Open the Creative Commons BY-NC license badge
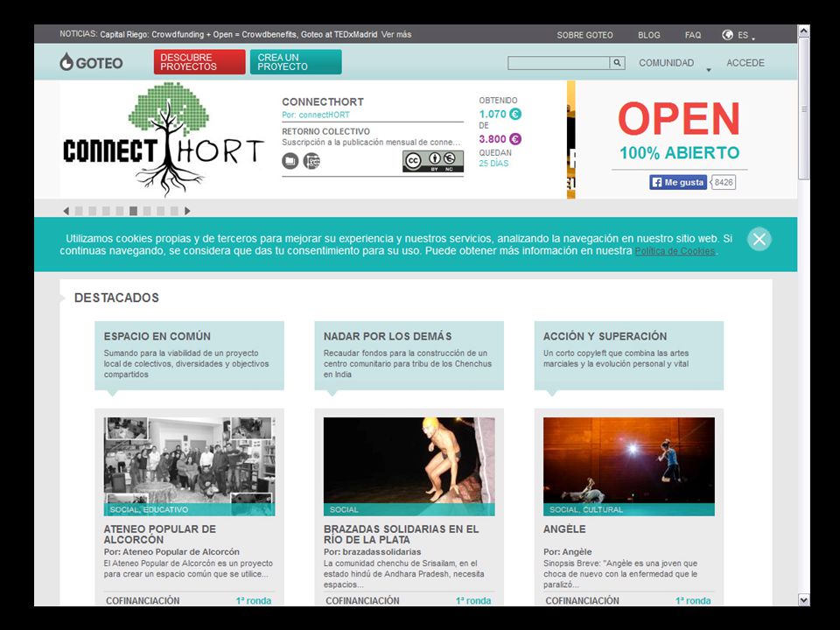This screenshot has width=840, height=630. click(x=433, y=161)
